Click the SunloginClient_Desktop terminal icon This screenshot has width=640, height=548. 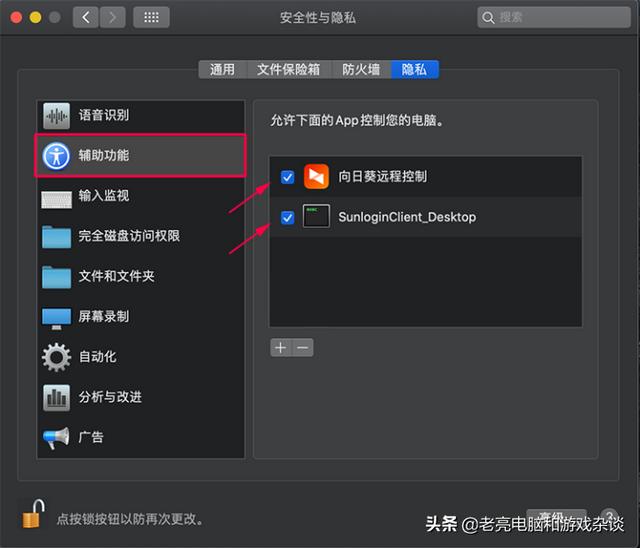tap(316, 216)
